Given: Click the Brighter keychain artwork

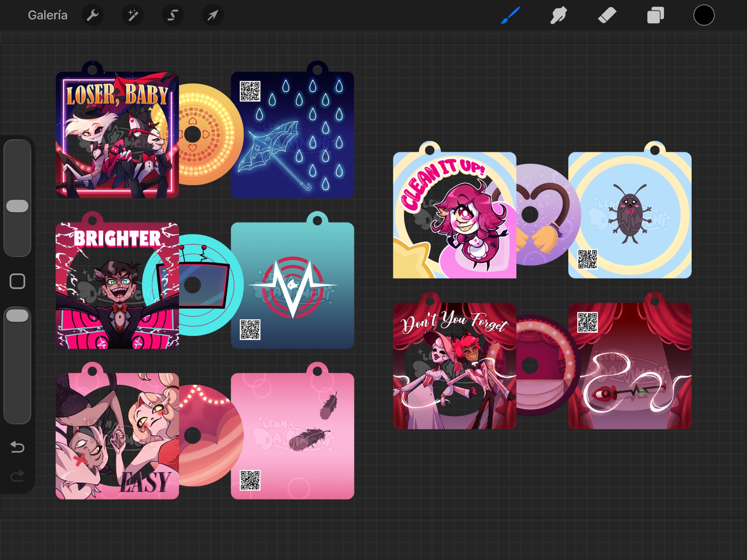Looking at the screenshot, I should point(117,286).
